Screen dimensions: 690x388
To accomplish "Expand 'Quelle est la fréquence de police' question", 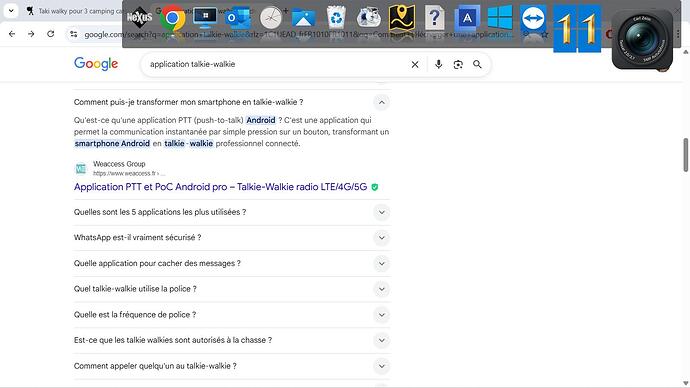I will pyautogui.click(x=382, y=315).
